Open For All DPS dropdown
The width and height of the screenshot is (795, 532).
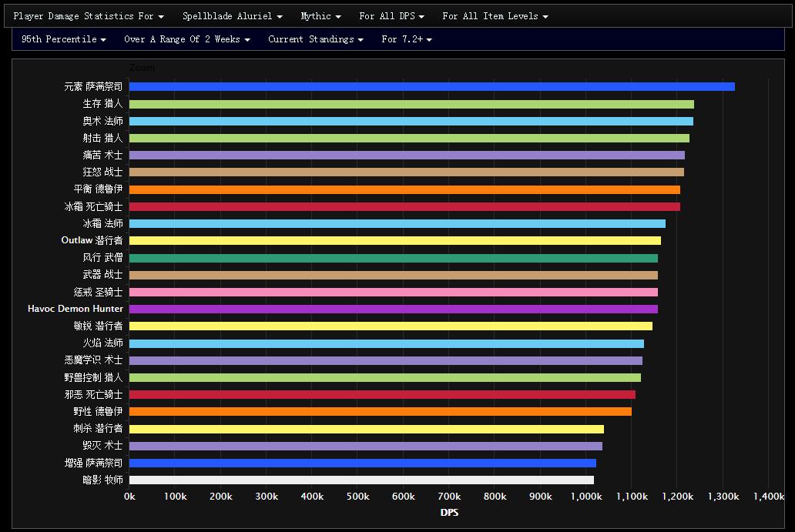[x=391, y=16]
